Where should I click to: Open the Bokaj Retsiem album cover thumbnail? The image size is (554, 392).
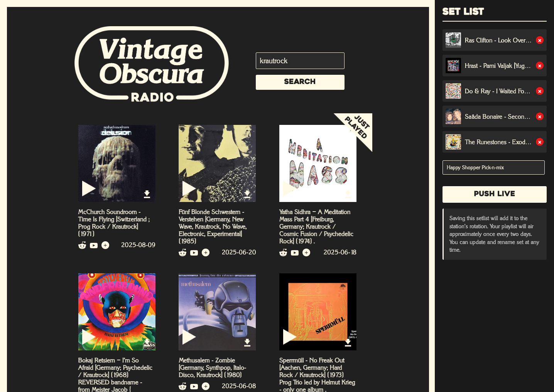(117, 312)
